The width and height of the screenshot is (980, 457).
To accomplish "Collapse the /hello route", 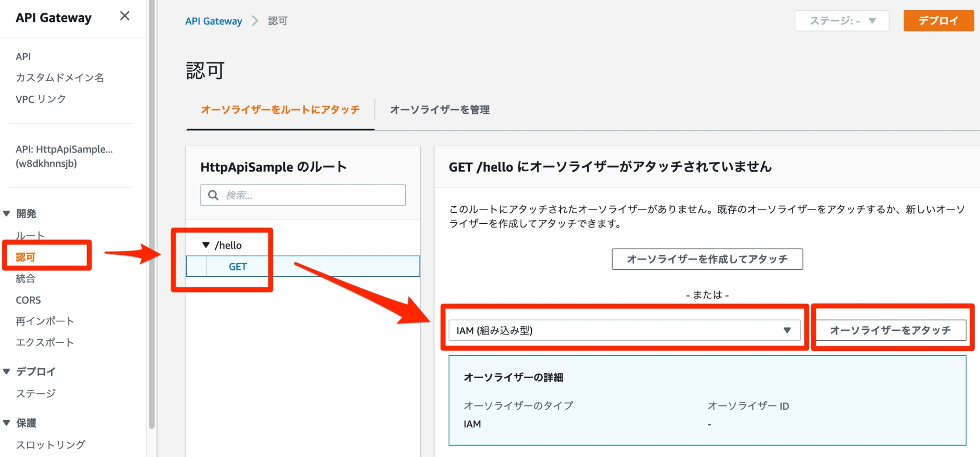I will [207, 245].
